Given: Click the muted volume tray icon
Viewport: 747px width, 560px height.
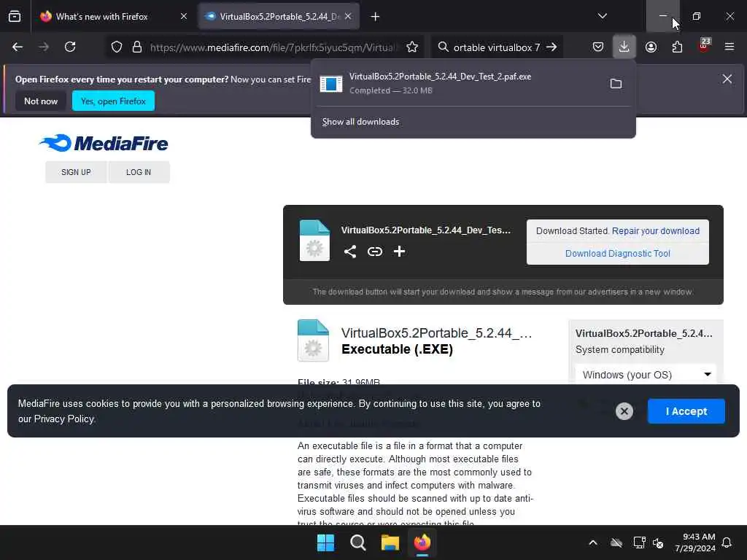Looking at the screenshot, I should pos(659,542).
